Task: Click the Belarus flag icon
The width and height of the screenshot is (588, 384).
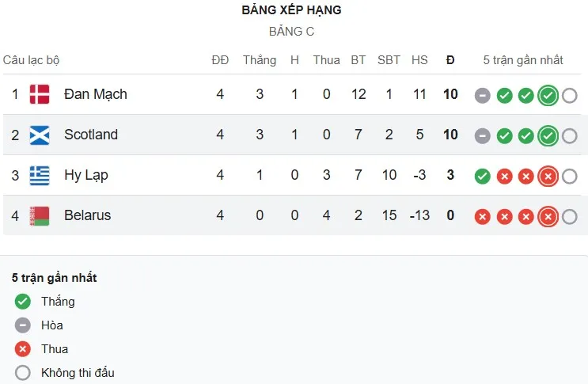Action: (x=40, y=216)
